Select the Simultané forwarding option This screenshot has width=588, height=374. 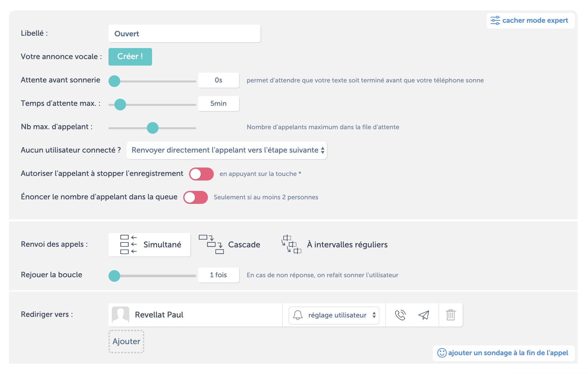149,245
